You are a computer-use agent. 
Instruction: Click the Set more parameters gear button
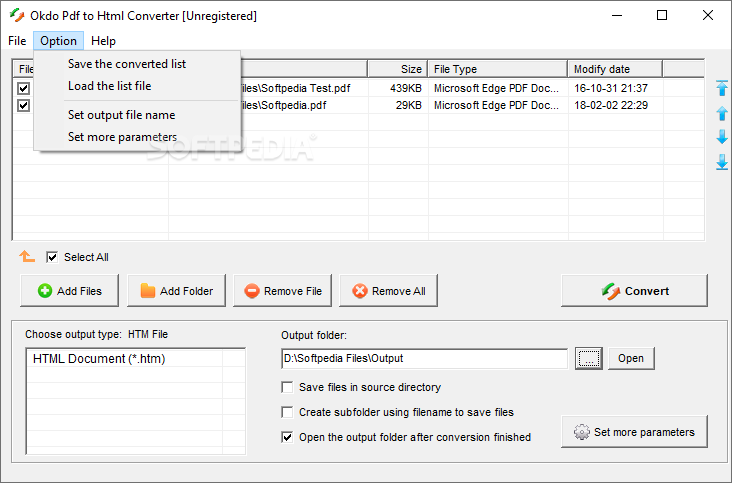point(634,432)
